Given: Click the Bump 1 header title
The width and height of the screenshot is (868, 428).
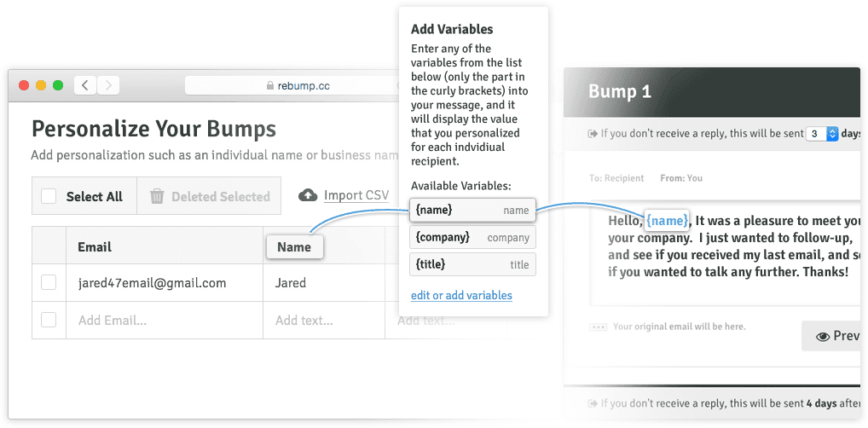Looking at the screenshot, I should click(x=619, y=92).
